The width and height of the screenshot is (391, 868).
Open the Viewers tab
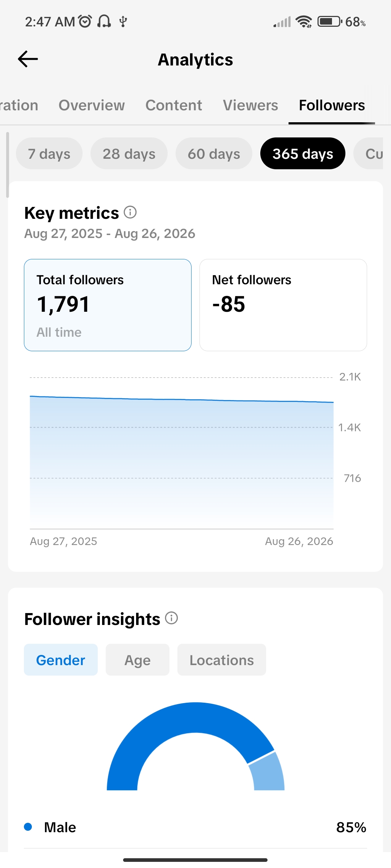tap(251, 105)
